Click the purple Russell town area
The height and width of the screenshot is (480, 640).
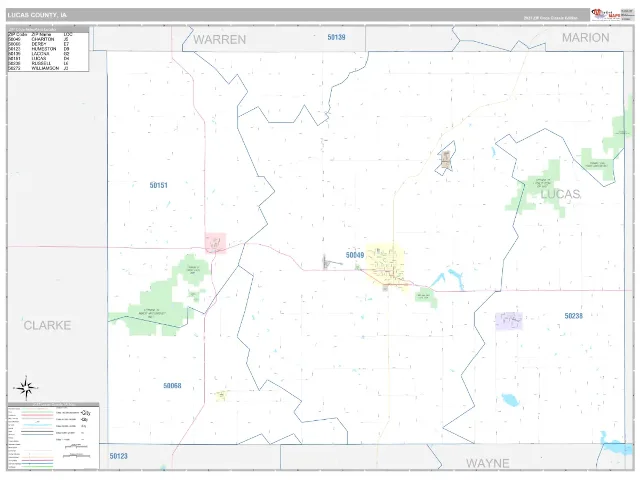pos(509,321)
